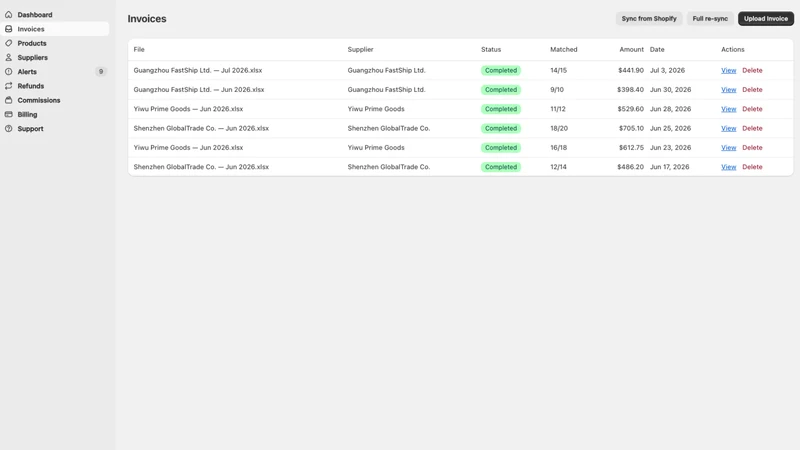View the Shenzhen GlobalTrade $705.10 invoice
The width and height of the screenshot is (800, 450).
(x=728, y=129)
